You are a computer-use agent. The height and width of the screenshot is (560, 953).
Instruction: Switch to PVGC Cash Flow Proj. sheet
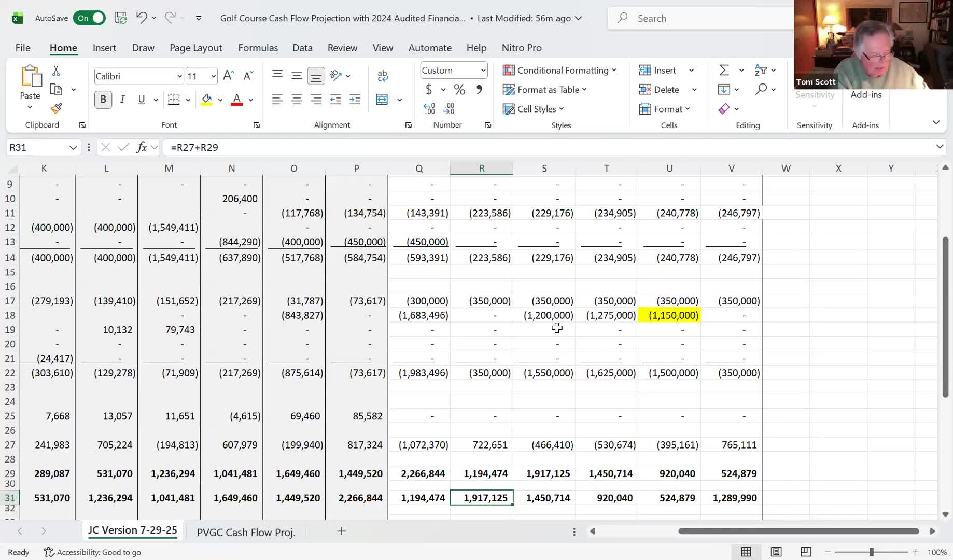(246, 532)
